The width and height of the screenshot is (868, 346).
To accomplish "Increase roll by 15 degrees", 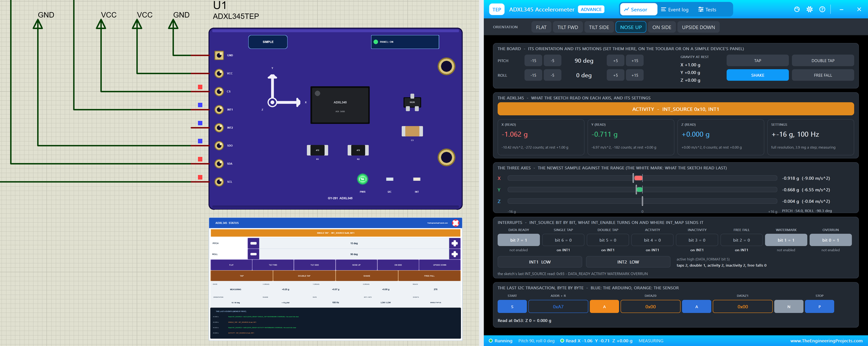I will [635, 75].
